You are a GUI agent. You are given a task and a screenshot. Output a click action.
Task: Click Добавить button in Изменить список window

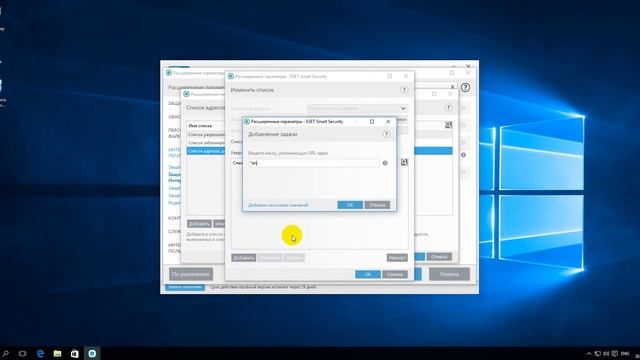point(244,258)
